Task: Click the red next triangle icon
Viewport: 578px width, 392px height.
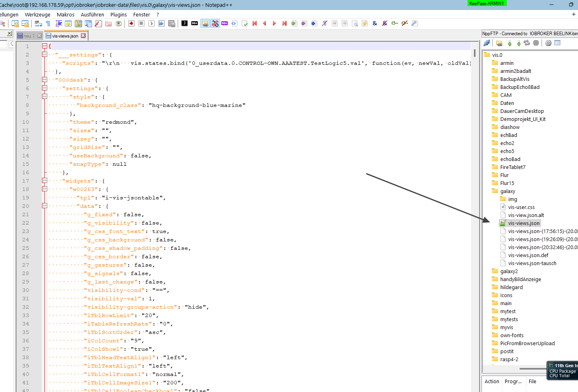Action: click(274, 23)
